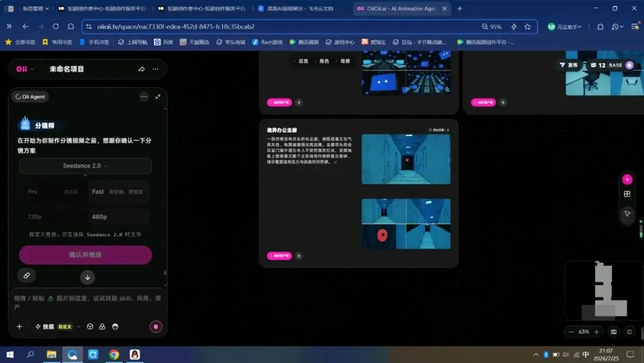644x363 pixels.
Task: Click the 确认并继续 confirm button
Action: pos(85,255)
